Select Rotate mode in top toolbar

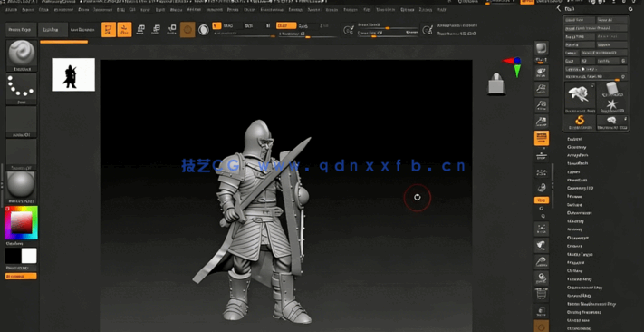(171, 30)
